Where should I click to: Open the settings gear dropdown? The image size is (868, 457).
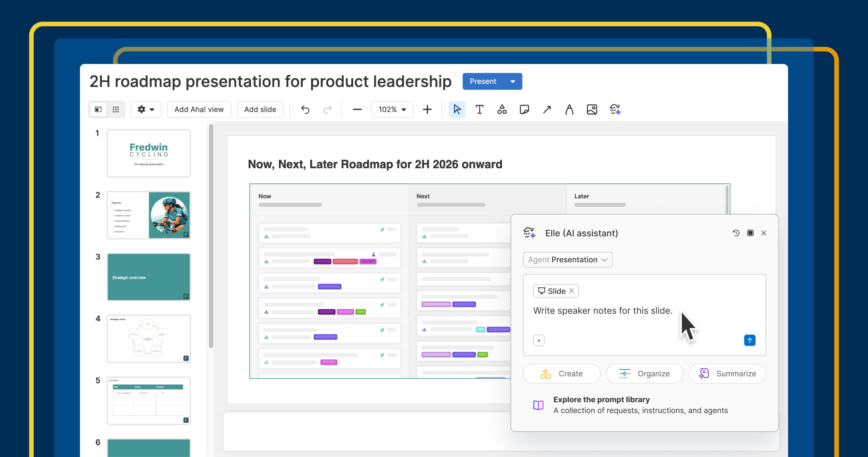pos(146,109)
